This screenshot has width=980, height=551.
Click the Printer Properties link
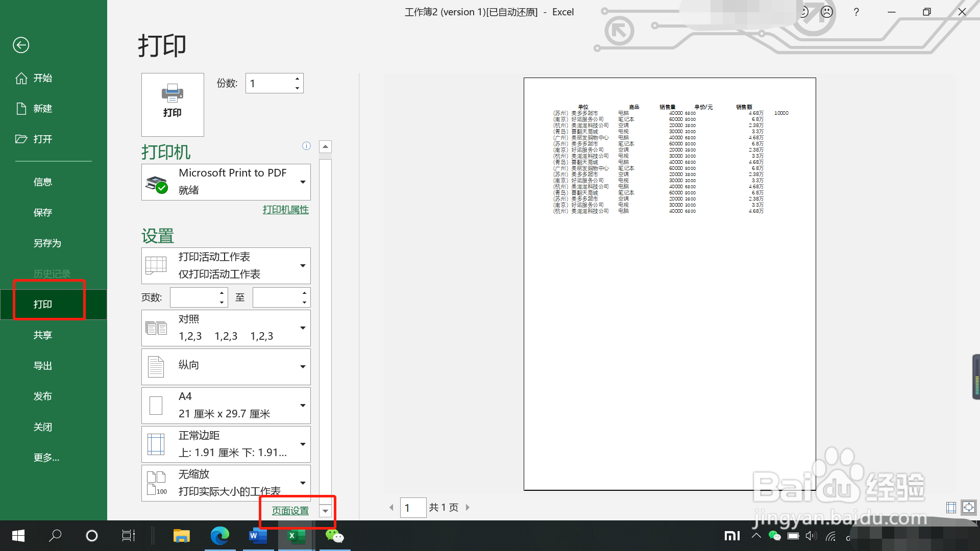[x=285, y=210]
